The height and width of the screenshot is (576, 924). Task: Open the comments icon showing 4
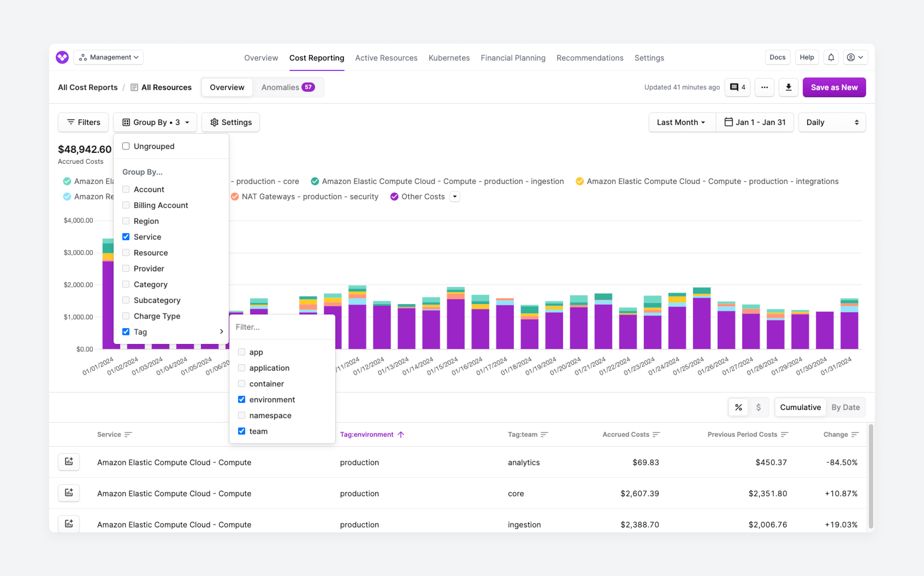tap(737, 87)
